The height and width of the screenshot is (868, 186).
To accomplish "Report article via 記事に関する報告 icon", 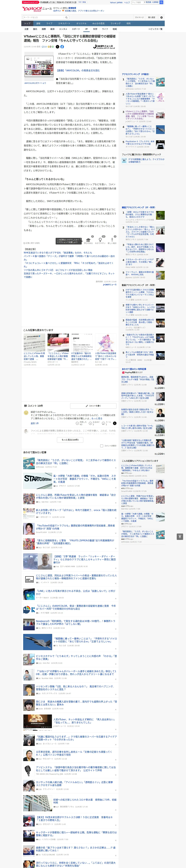I will 31,243.
